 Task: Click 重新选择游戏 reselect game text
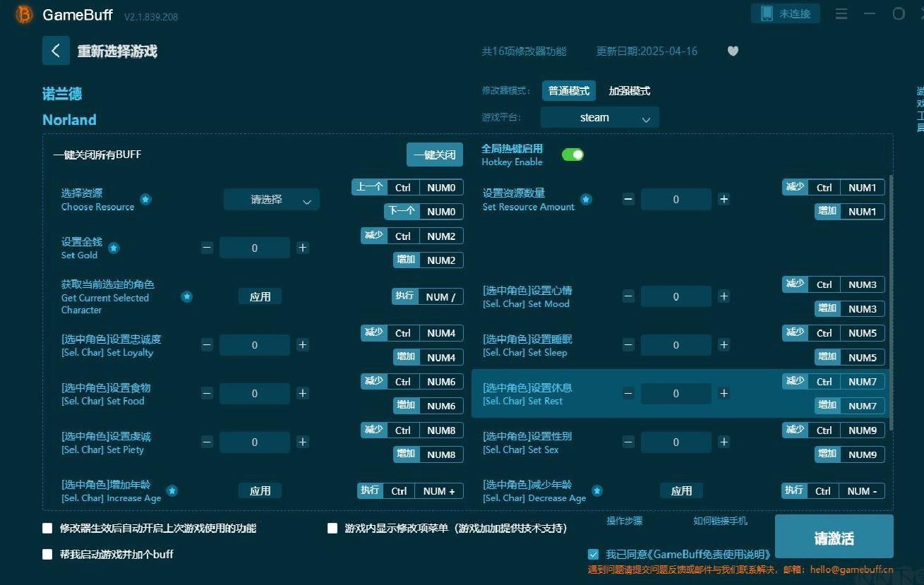[117, 52]
